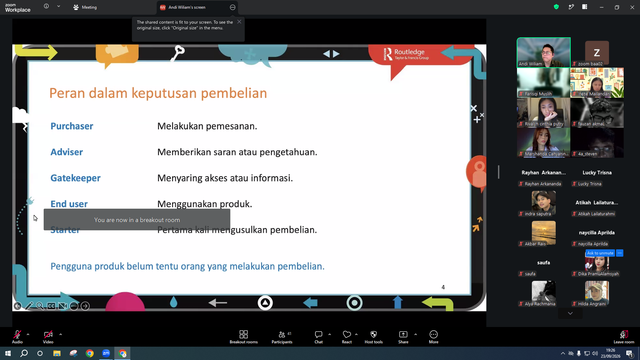Expand the chat options arrow
Screen dimensions: 640x360
click(x=329, y=334)
